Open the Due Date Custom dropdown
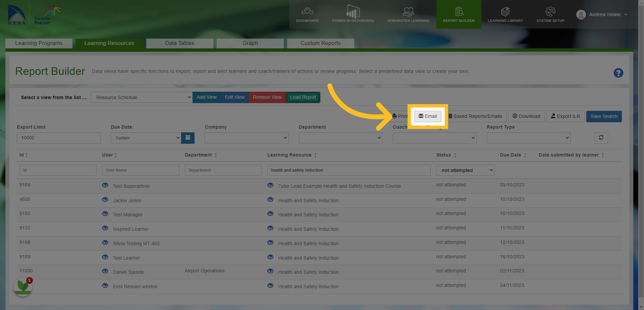Image resolution: width=644 pixels, height=310 pixels. coord(146,138)
